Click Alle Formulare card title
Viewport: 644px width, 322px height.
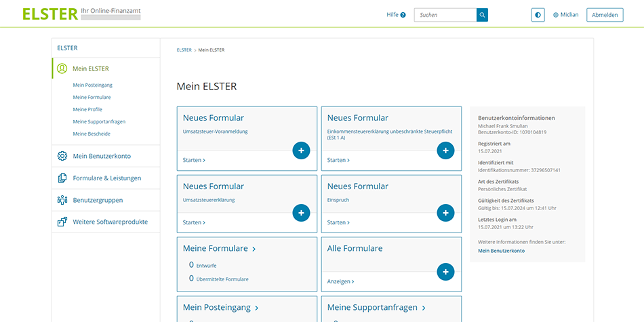click(x=355, y=249)
